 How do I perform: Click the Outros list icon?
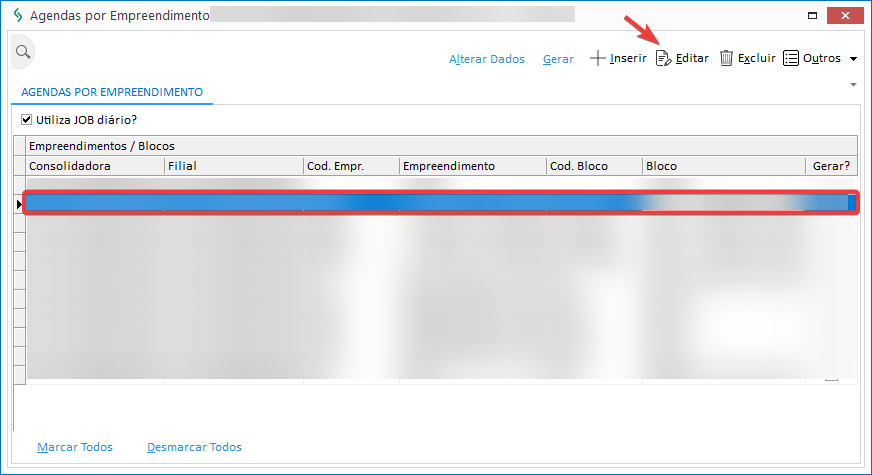791,59
